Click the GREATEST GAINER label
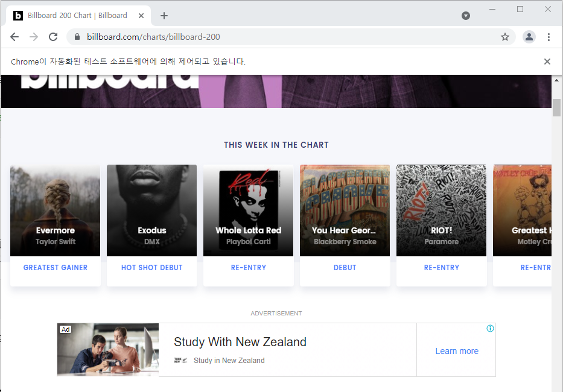Image resolution: width=563 pixels, height=392 pixels. point(56,267)
